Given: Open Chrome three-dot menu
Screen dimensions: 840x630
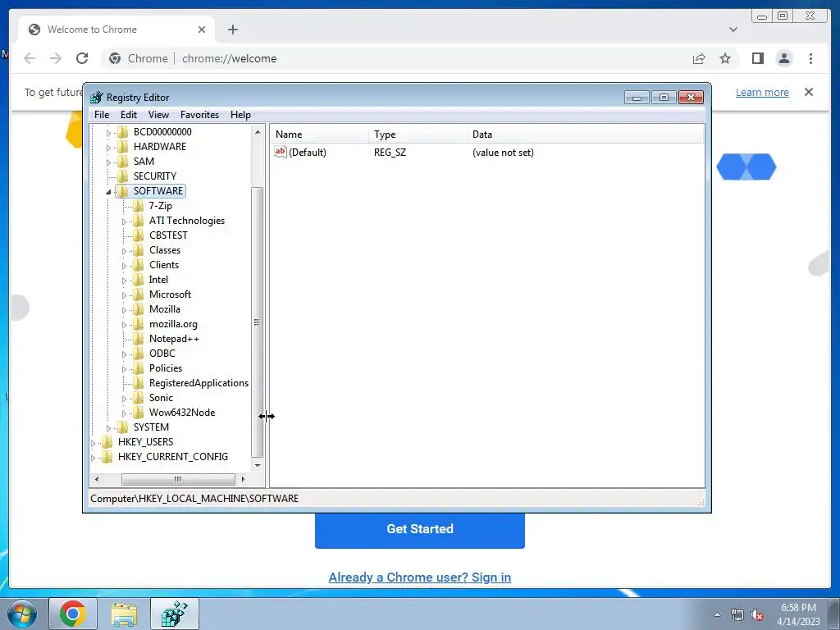Looking at the screenshot, I should tap(810, 58).
